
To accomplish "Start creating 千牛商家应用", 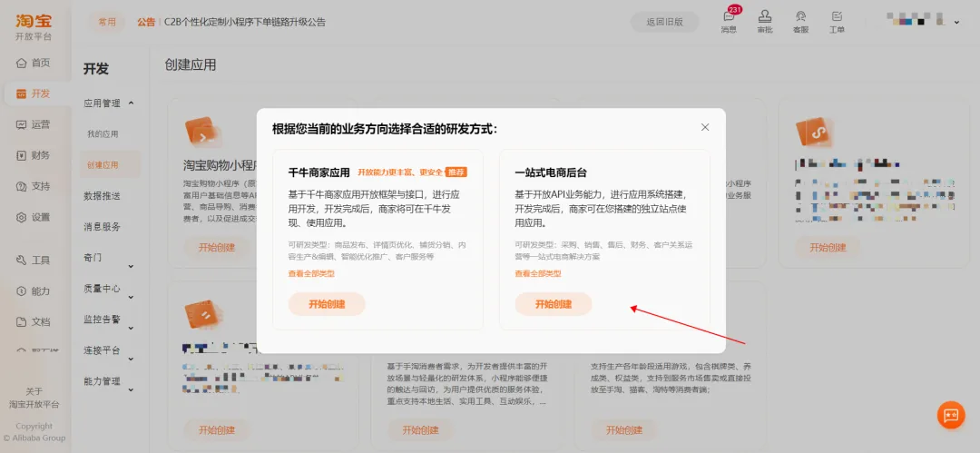I will coord(327,304).
